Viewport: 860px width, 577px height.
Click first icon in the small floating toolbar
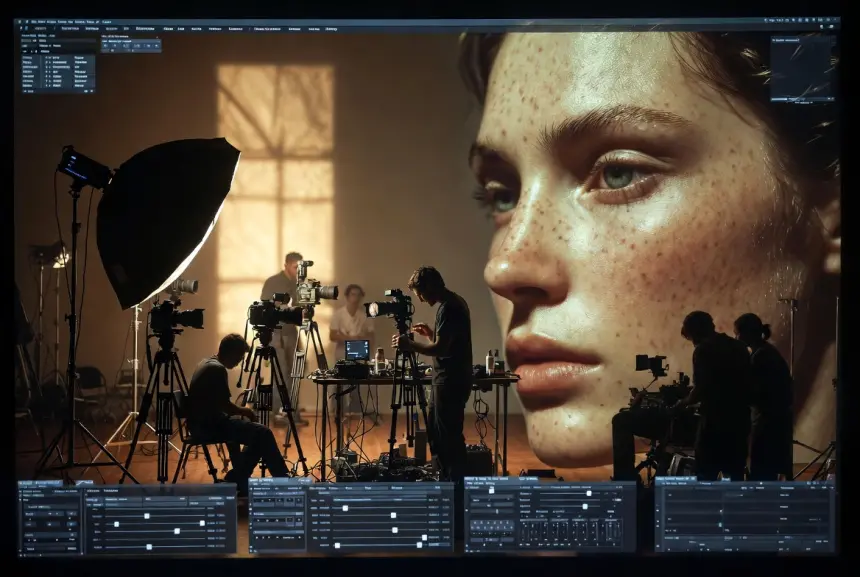[x=106, y=46]
